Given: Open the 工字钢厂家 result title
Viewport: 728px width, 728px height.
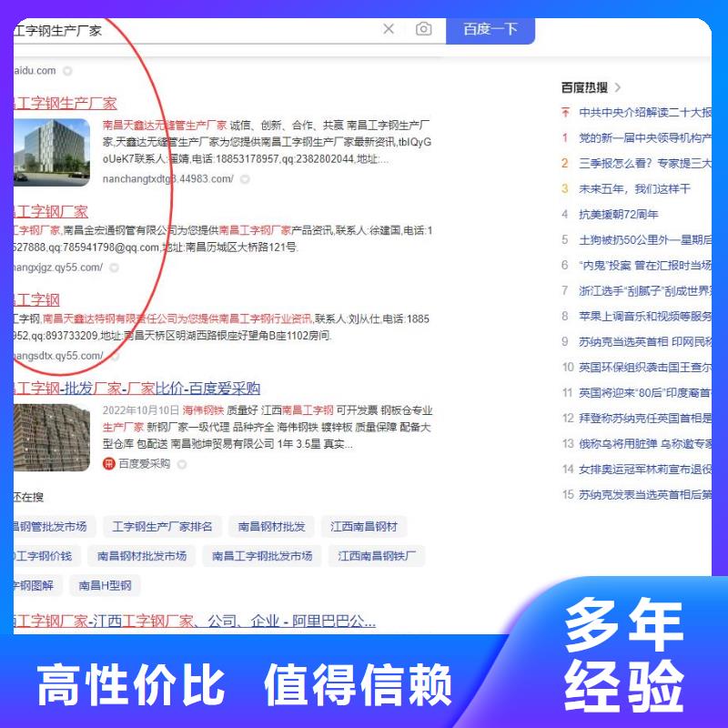Looking at the screenshot, I should pyautogui.click(x=51, y=212).
